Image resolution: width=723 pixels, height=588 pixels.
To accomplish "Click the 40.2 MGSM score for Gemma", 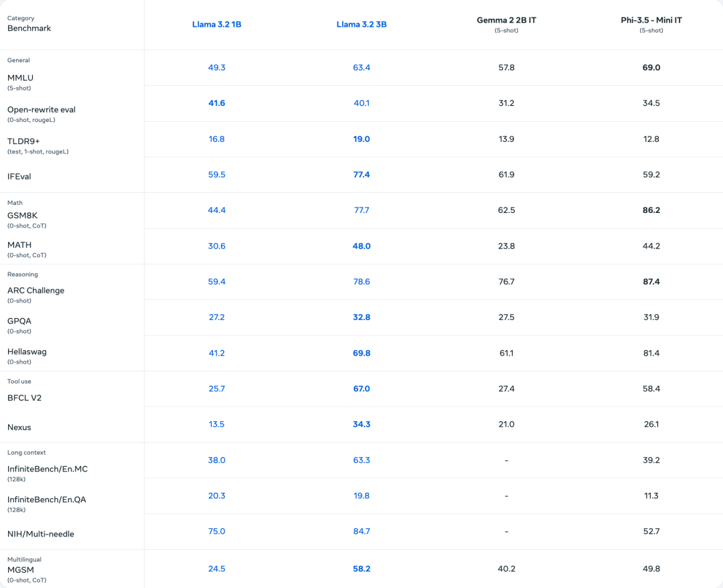I will point(506,569).
